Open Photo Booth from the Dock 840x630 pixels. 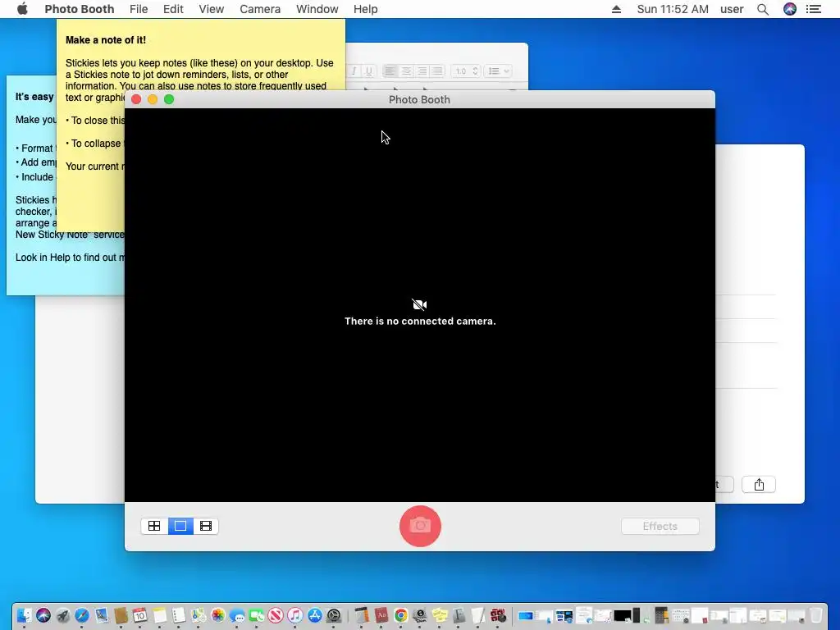pyautogui.click(x=498, y=615)
